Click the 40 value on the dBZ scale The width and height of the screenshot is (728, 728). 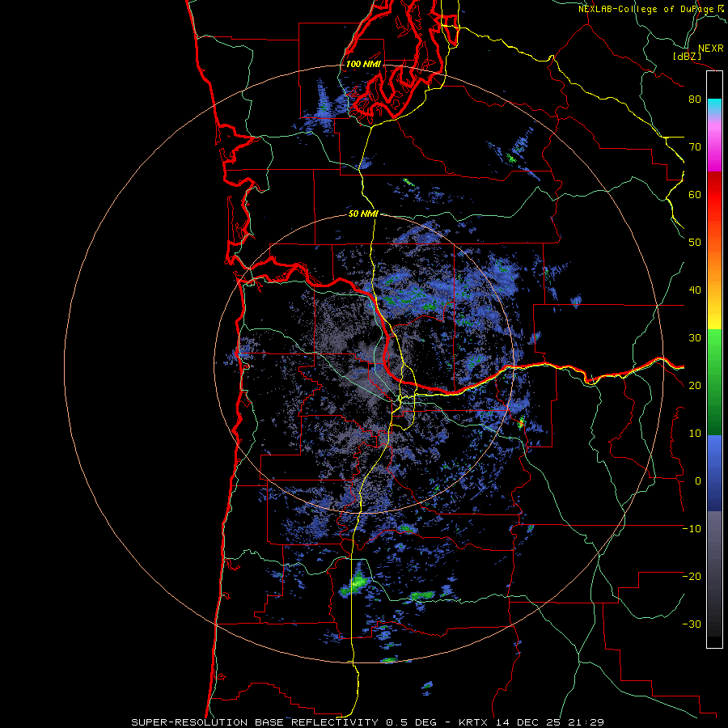point(695,290)
